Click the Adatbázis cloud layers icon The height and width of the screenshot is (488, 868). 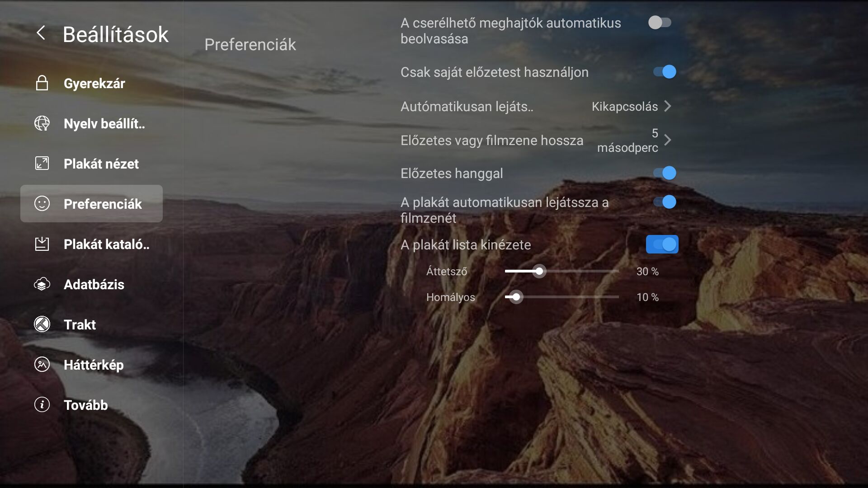pos(42,284)
